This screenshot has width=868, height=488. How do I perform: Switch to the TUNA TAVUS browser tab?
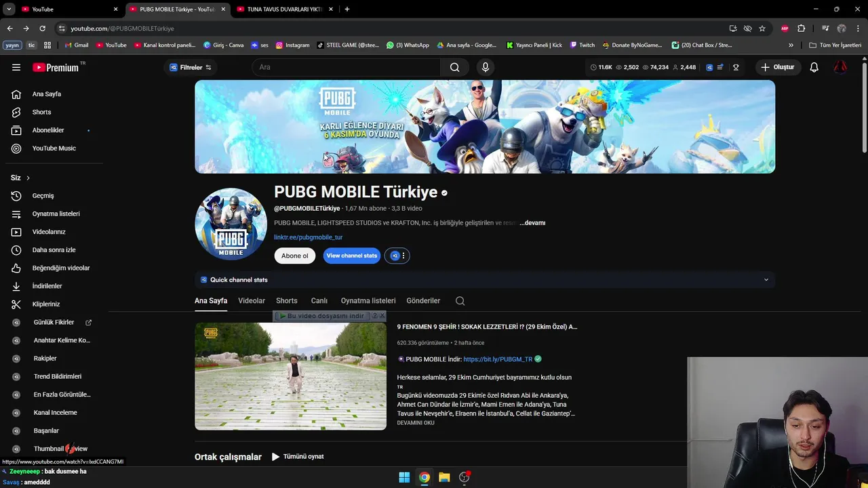pos(283,9)
